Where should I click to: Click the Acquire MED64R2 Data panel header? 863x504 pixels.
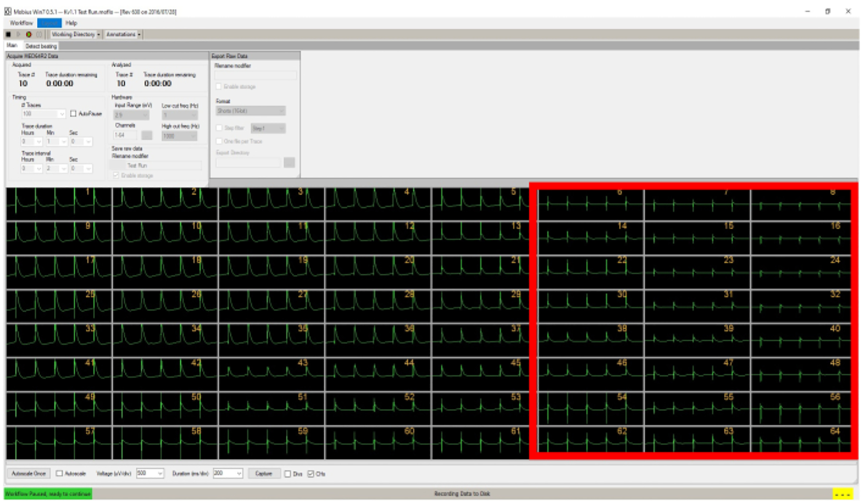(106, 56)
